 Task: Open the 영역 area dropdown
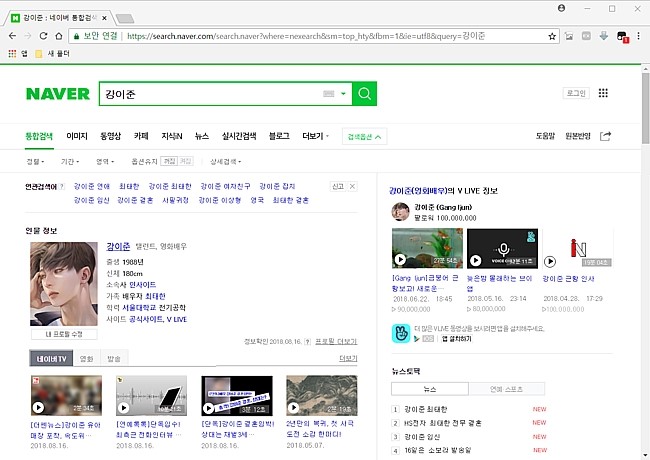coord(105,162)
